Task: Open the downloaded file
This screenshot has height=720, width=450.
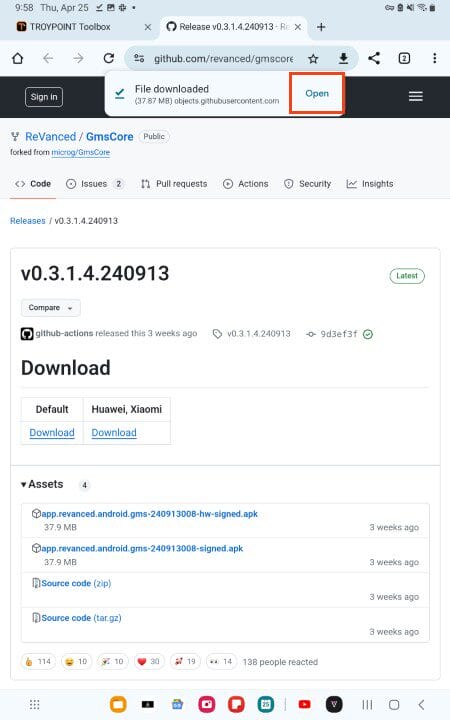Action: pos(317,93)
